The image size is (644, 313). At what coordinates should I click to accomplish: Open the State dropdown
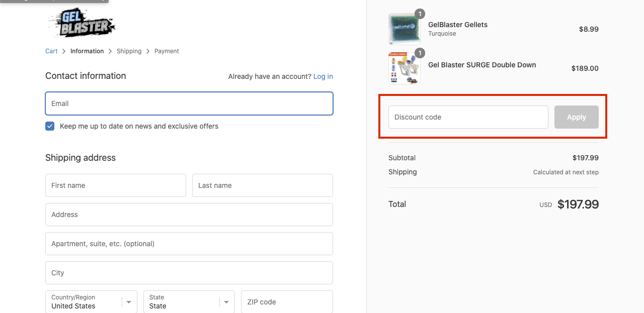click(189, 302)
